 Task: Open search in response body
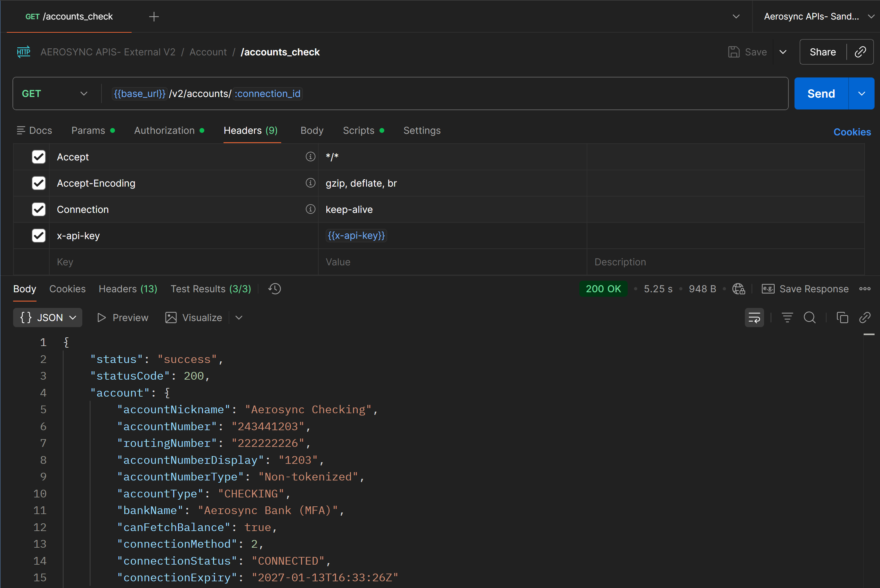tap(810, 318)
